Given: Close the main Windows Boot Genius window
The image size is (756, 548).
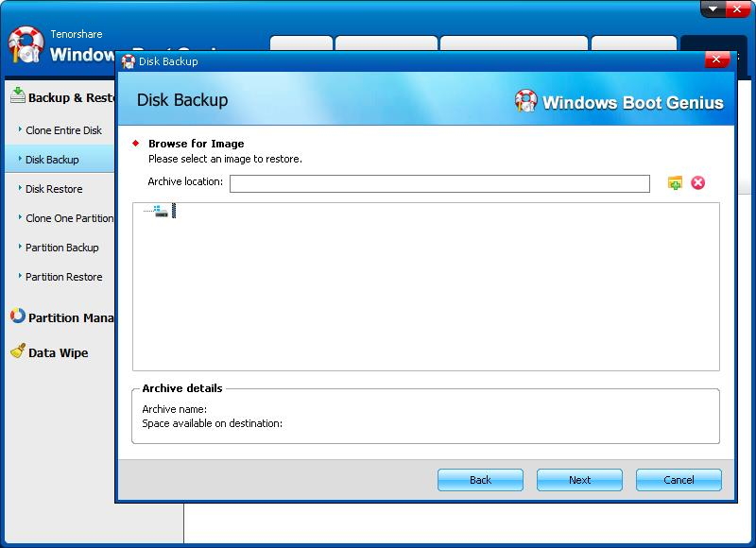Looking at the screenshot, I should [737, 9].
